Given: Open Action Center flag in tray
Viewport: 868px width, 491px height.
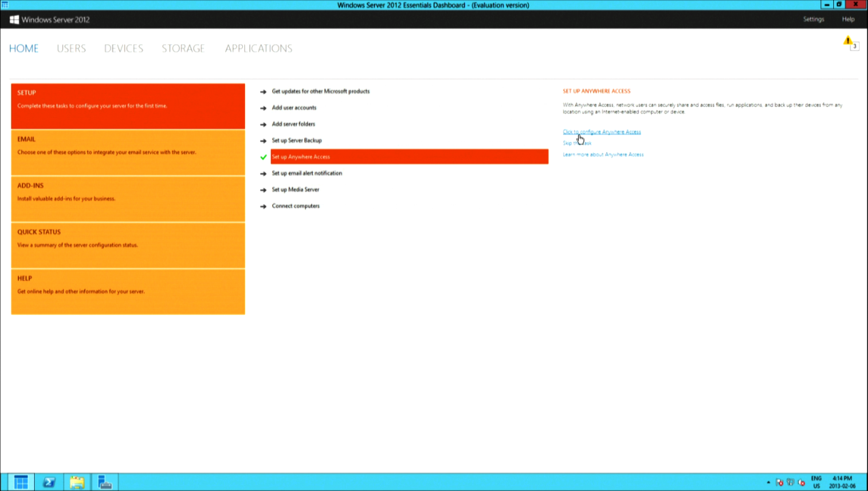Looking at the screenshot, I should point(779,482).
